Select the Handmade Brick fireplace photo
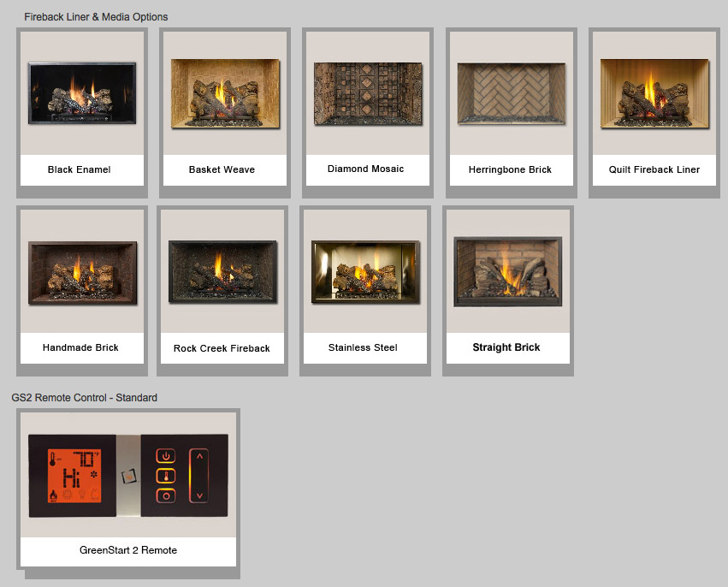The image size is (728, 587). [x=83, y=273]
